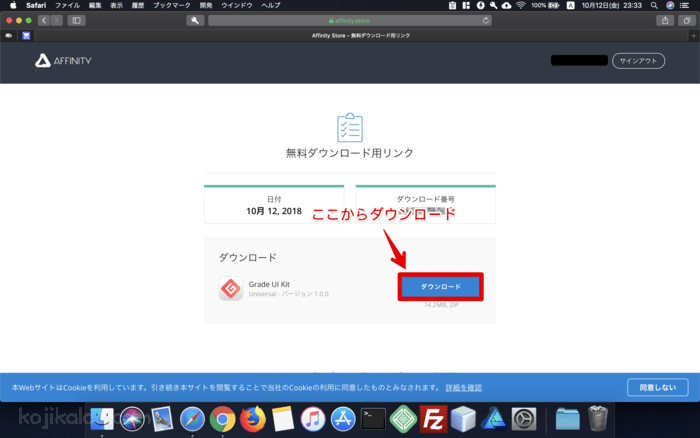This screenshot has width=700, height=438.
Task: Open Spotlight search in the menu bar
Action: (654, 5)
